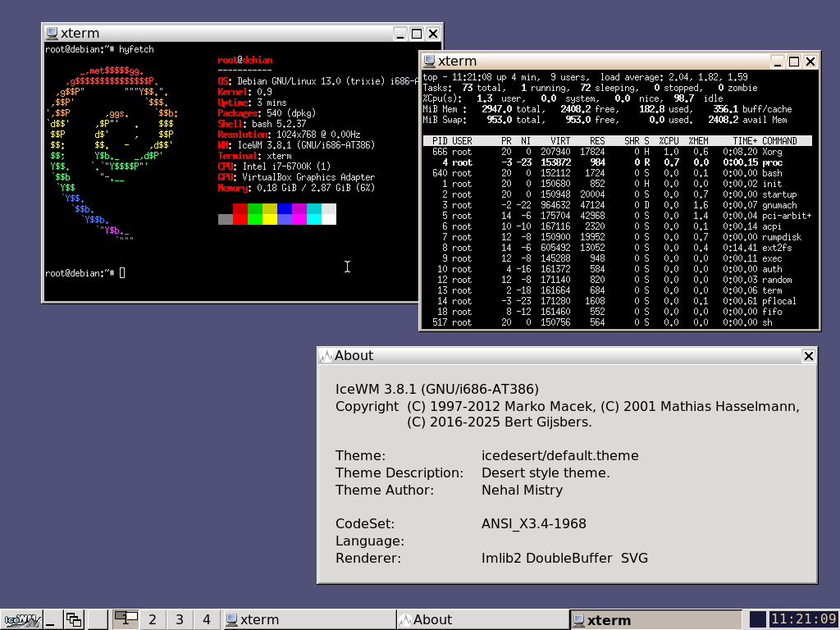Minimize the top xterm window
Screen dimensions: 840x630
778,61
